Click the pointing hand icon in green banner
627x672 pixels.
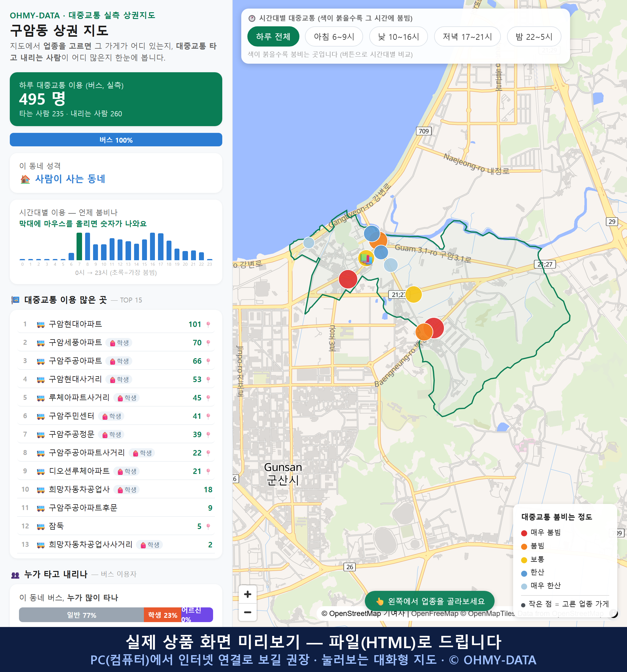pyautogui.click(x=380, y=601)
